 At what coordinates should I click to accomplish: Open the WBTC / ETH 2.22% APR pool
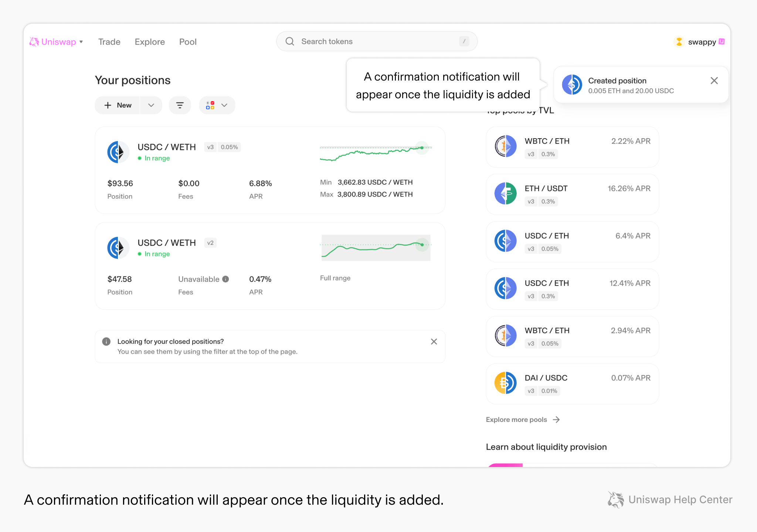click(572, 147)
